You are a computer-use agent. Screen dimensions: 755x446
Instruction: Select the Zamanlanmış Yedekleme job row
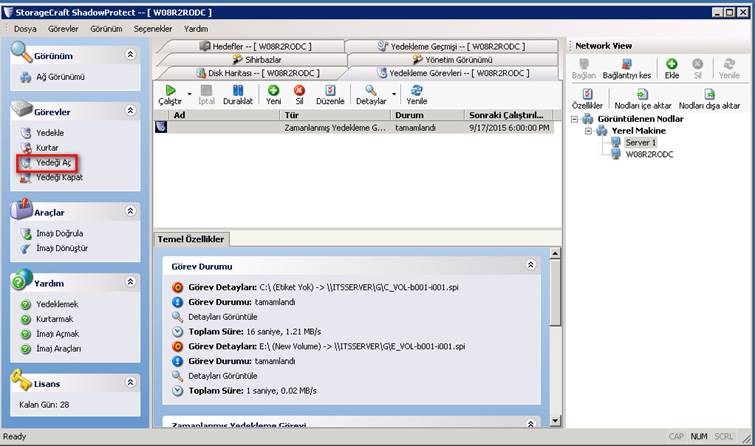(354, 128)
